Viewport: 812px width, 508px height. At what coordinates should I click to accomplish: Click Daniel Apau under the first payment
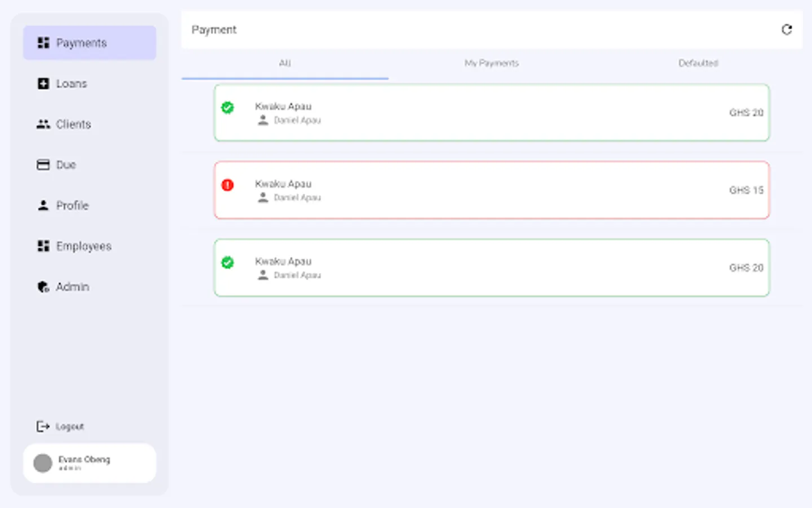297,120
